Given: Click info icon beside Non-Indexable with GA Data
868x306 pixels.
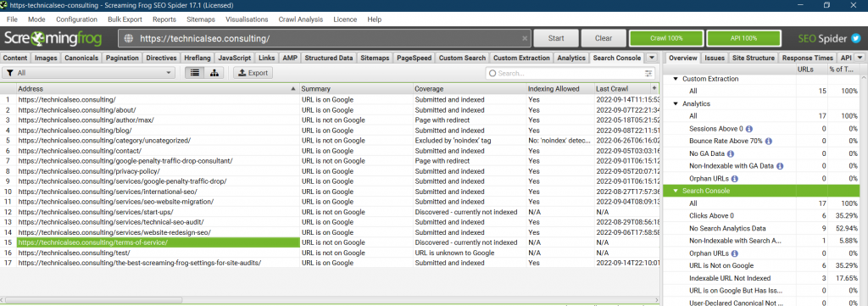Looking at the screenshot, I should point(780,166).
